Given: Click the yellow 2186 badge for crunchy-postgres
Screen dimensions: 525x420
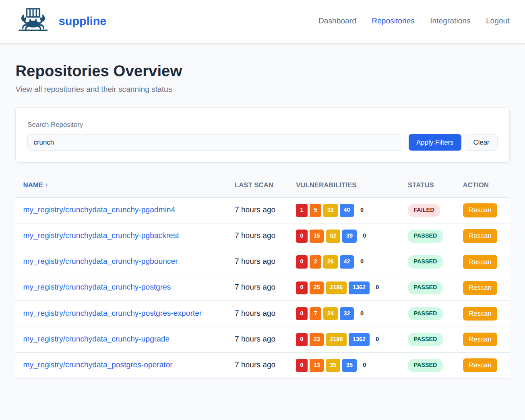Looking at the screenshot, I should (x=336, y=288).
